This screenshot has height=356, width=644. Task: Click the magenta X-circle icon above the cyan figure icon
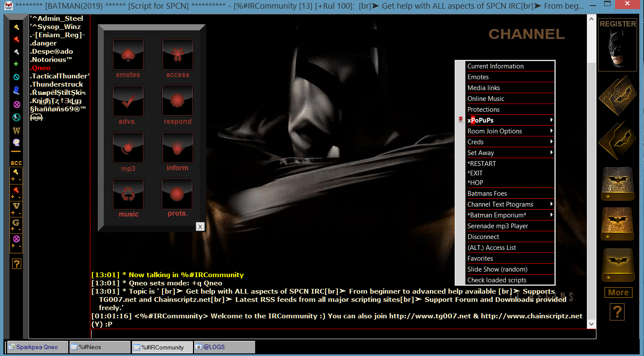pyautogui.click(x=16, y=104)
